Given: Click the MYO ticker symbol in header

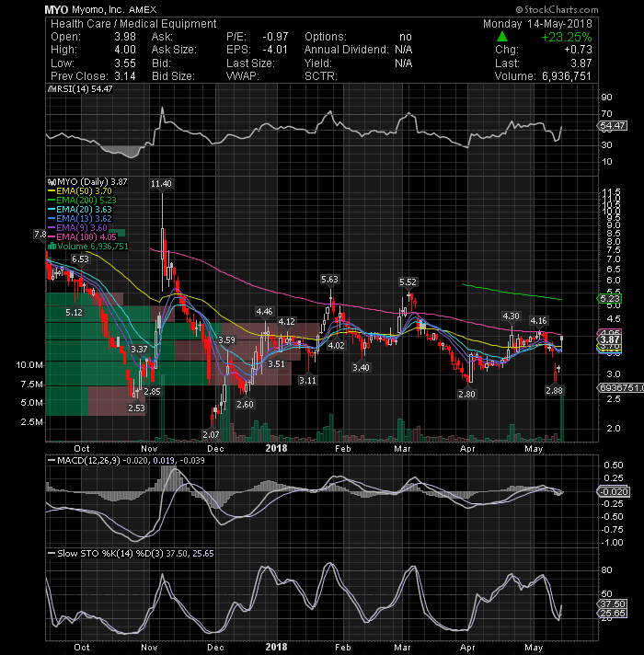Looking at the screenshot, I should click(56, 9).
